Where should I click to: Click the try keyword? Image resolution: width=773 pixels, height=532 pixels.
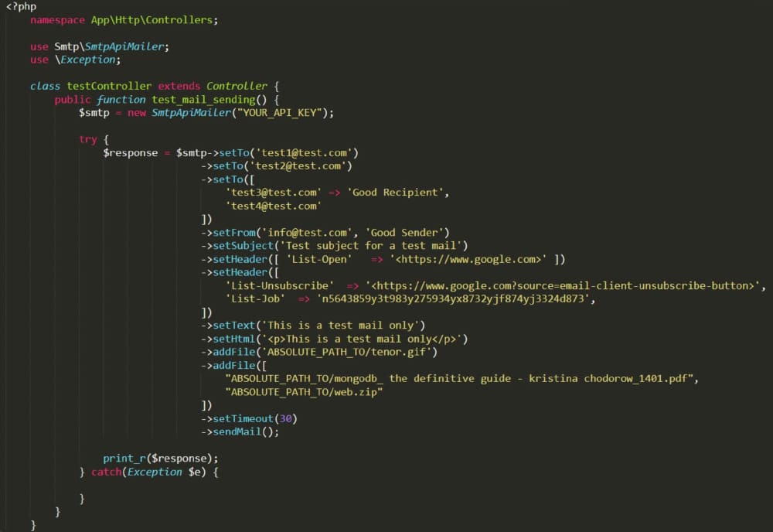[89, 139]
